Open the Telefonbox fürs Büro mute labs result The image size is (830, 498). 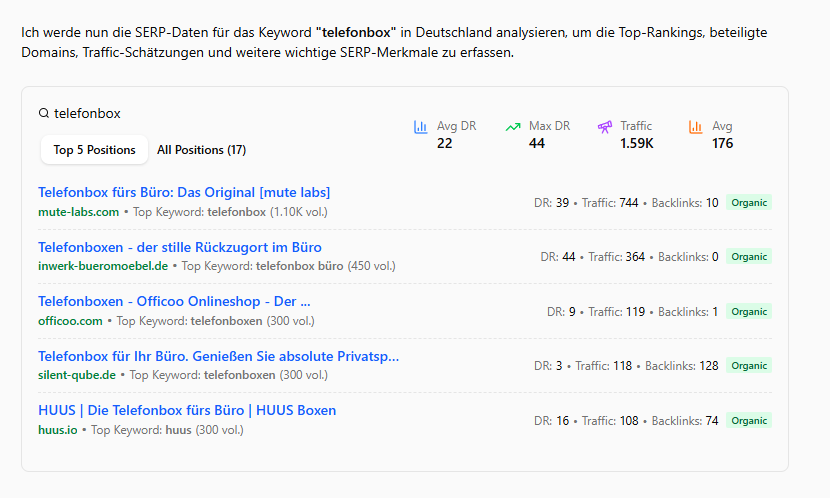click(184, 192)
